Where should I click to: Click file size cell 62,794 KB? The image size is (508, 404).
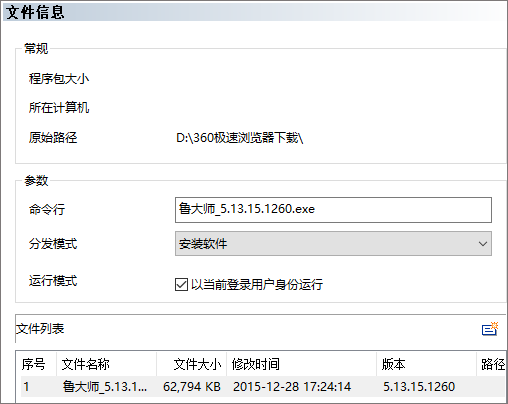[x=192, y=387]
